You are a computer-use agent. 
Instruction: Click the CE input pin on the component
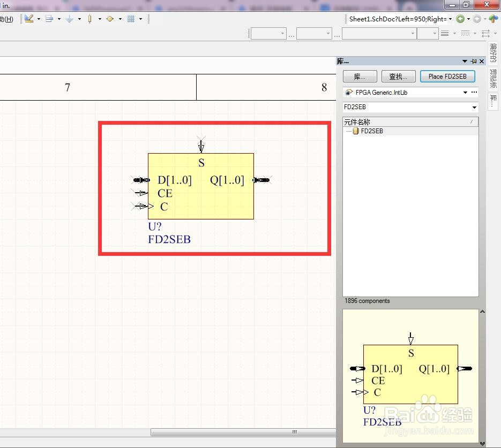coord(140,193)
